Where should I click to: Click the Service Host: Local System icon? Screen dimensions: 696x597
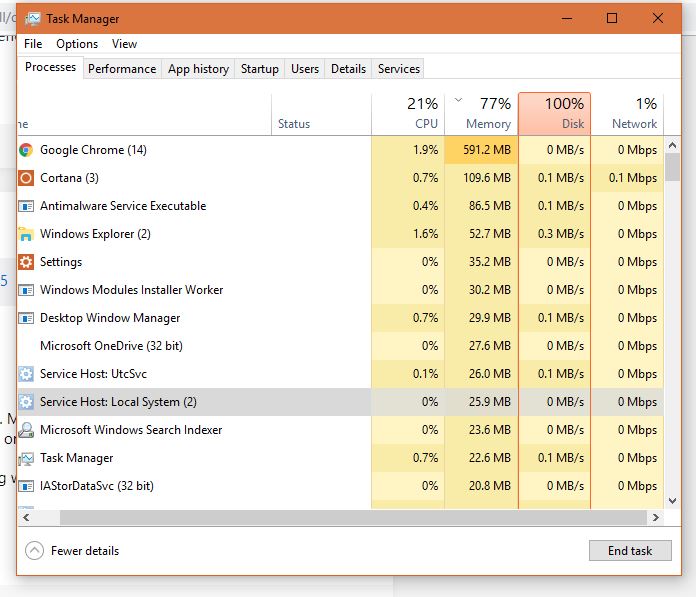click(26, 402)
